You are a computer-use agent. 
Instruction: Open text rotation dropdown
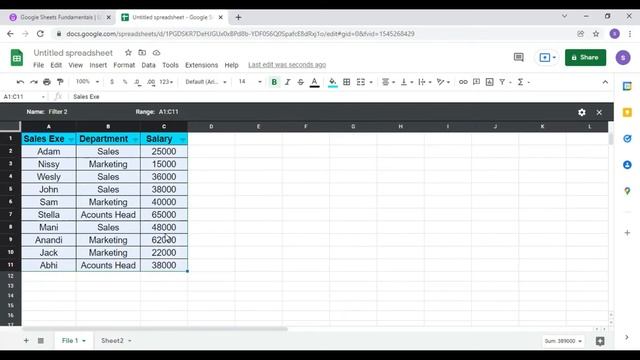(x=443, y=82)
